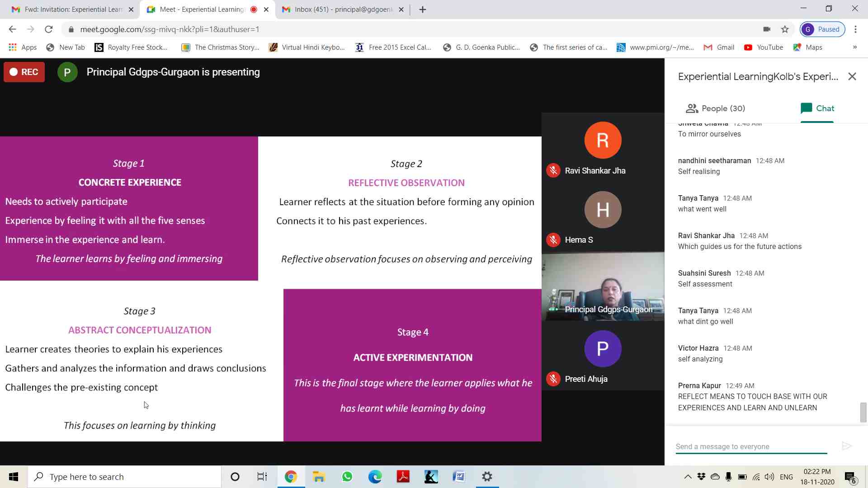Screen dimensions: 868x488
Task: Expand the hidden bookmarks chevron
Action: pyautogui.click(x=854, y=47)
